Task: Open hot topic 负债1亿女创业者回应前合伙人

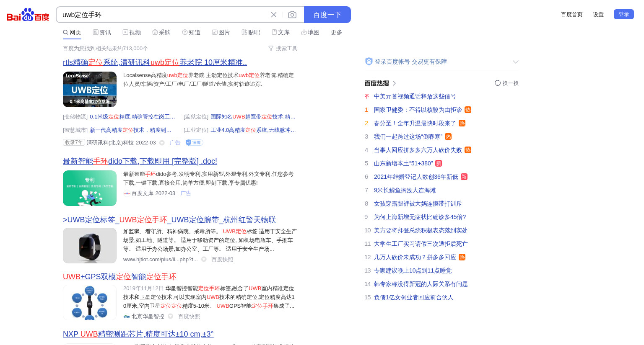Action: pyautogui.click(x=414, y=297)
